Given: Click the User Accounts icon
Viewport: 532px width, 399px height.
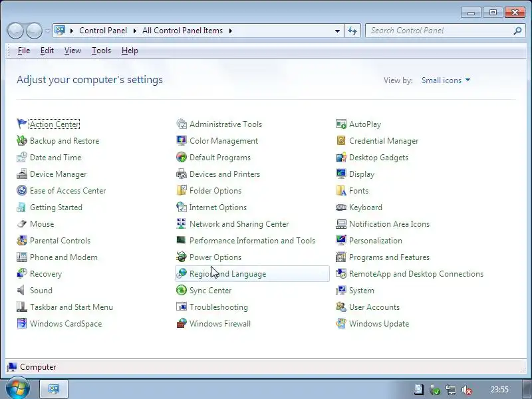Looking at the screenshot, I should click(341, 307).
